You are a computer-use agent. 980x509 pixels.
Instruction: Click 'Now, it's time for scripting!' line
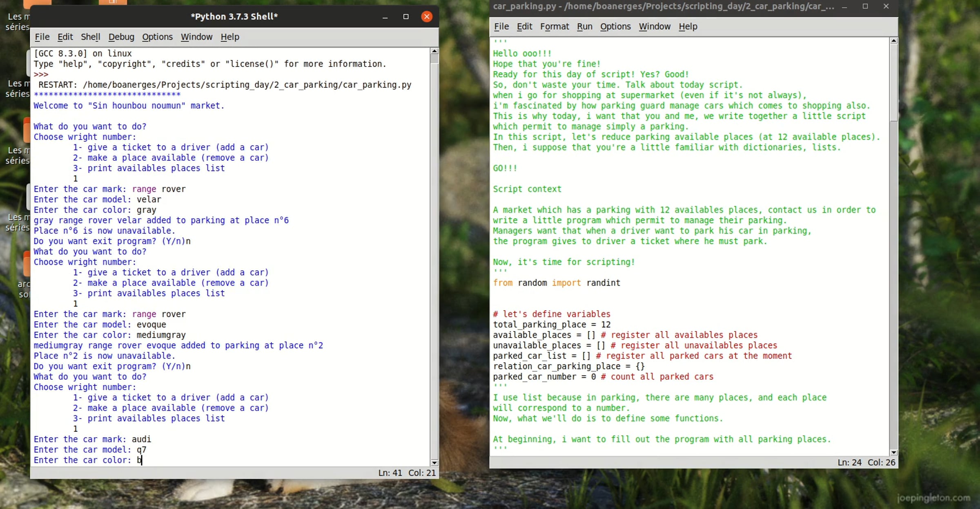(x=564, y=262)
